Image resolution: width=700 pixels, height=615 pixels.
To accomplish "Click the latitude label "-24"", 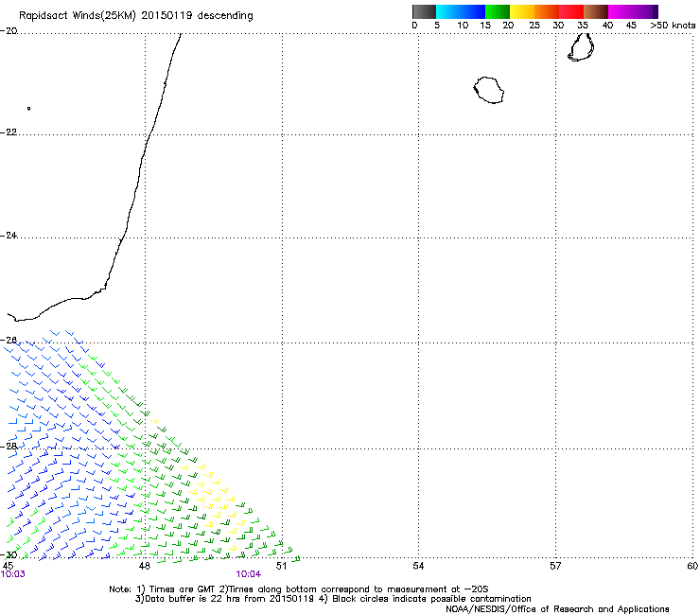I will pyautogui.click(x=9, y=236).
